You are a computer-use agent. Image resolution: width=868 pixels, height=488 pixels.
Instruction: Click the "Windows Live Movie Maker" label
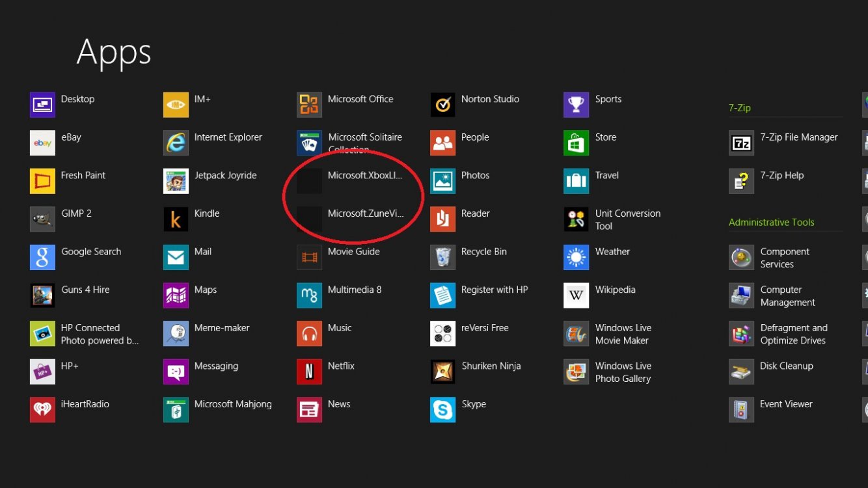(623, 334)
